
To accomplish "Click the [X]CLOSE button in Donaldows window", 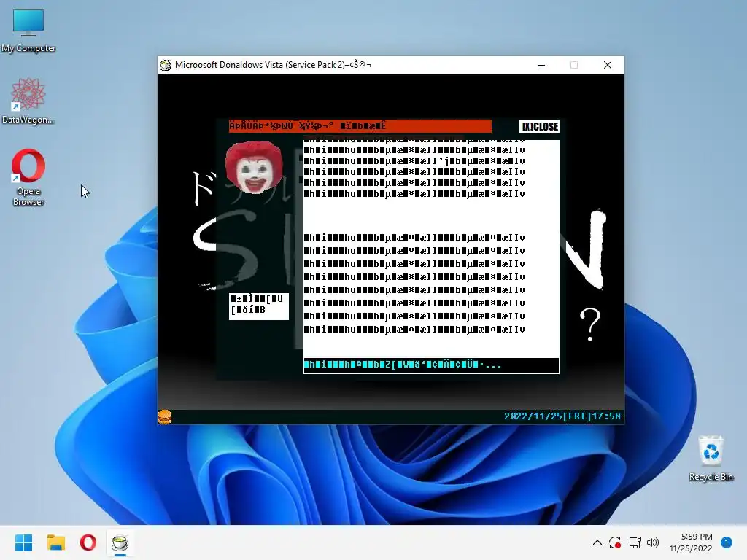I will (x=539, y=126).
